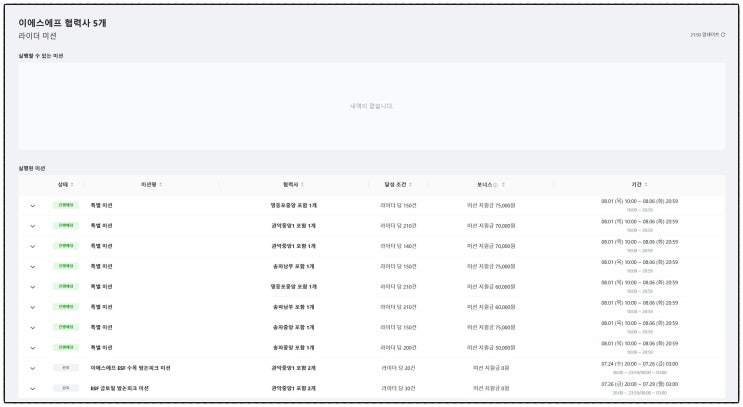Expand the 관악중앙1 row with 라이더 당 210건
743x407 pixels.
coord(33,226)
